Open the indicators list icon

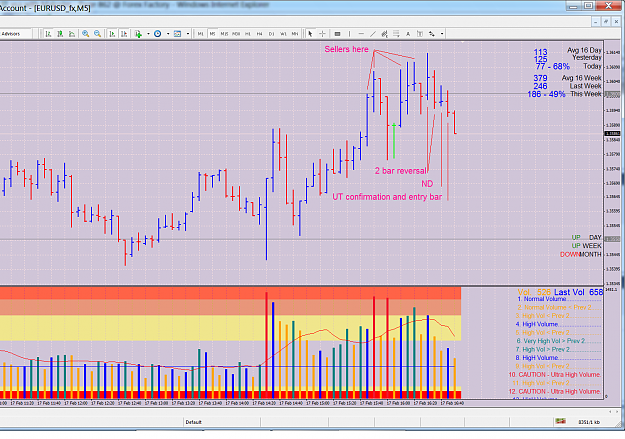click(x=138, y=34)
